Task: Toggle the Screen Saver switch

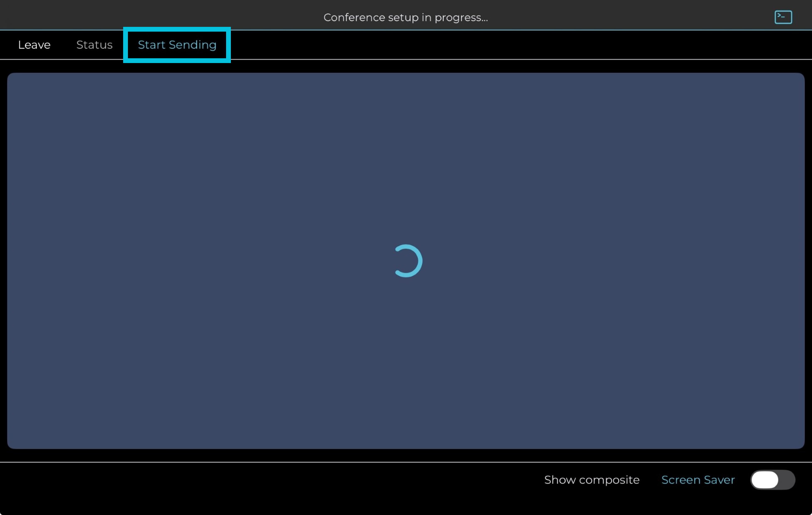Action: (772, 480)
